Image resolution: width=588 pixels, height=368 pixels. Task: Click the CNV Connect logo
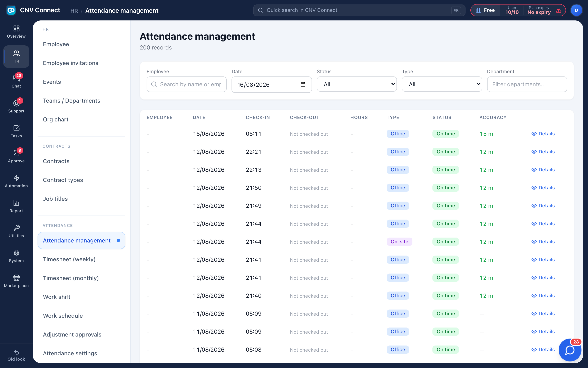(x=11, y=10)
